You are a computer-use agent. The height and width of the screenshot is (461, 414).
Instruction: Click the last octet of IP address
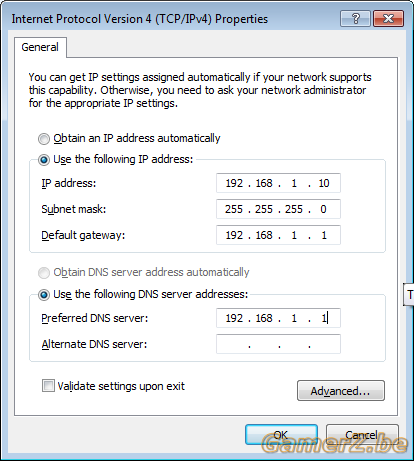tap(324, 183)
